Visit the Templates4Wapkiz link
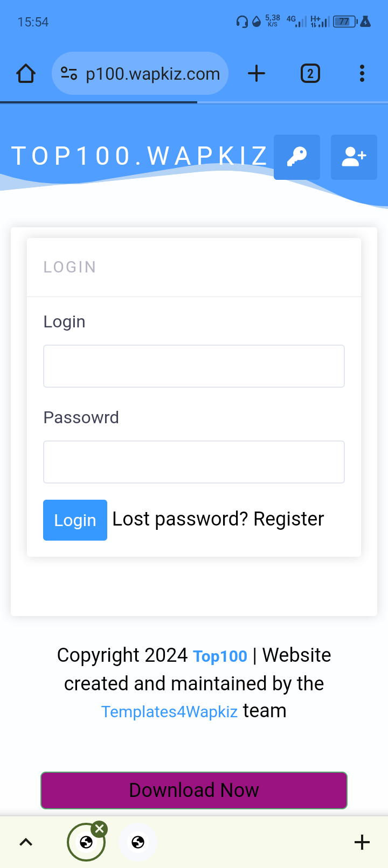This screenshot has width=388, height=868. click(169, 712)
